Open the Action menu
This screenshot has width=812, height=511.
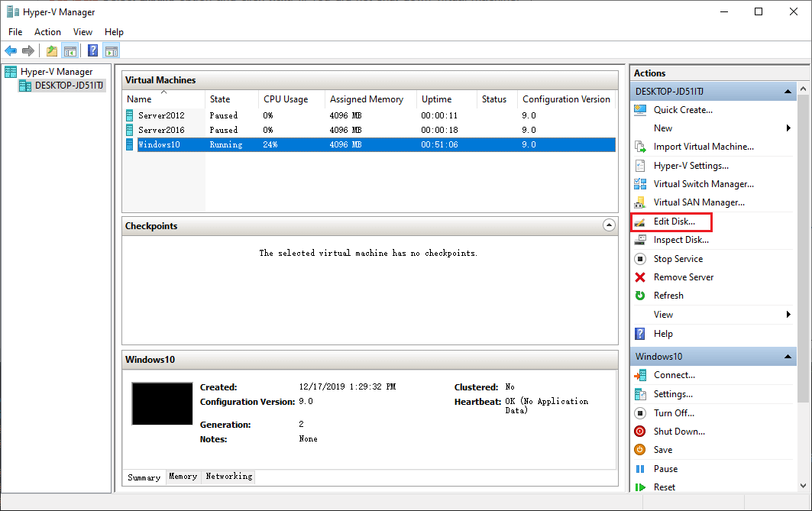47,32
